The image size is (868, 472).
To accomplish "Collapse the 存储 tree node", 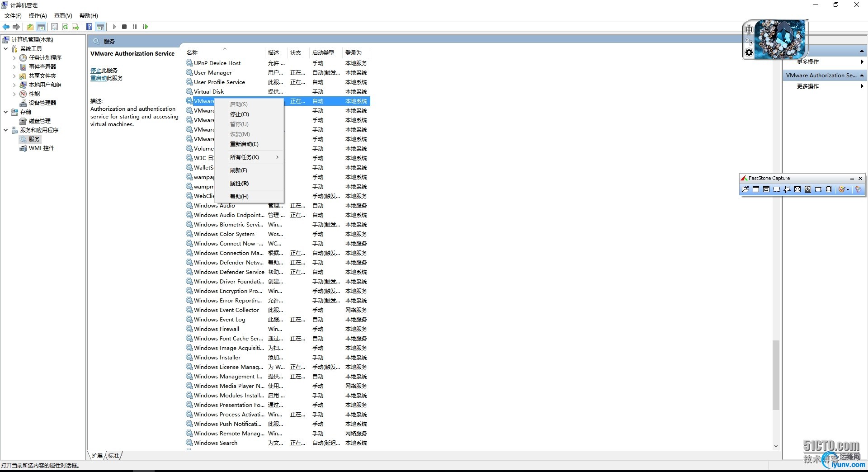I will [5, 112].
